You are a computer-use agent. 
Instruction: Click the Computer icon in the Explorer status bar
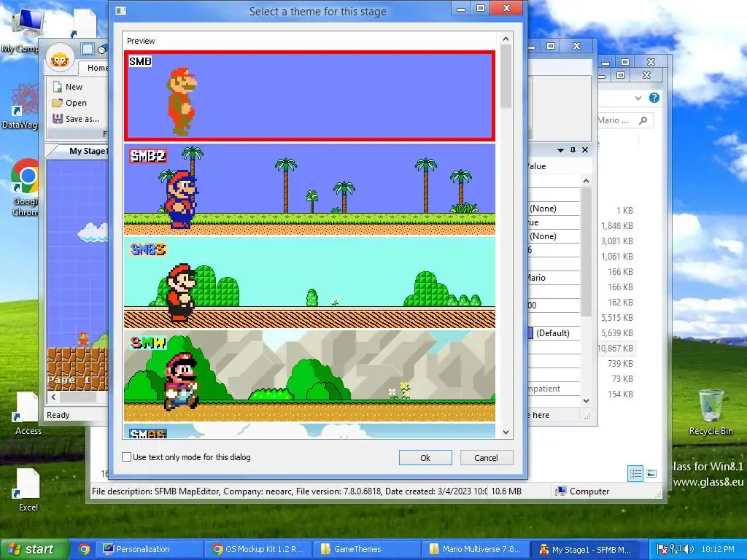561,491
